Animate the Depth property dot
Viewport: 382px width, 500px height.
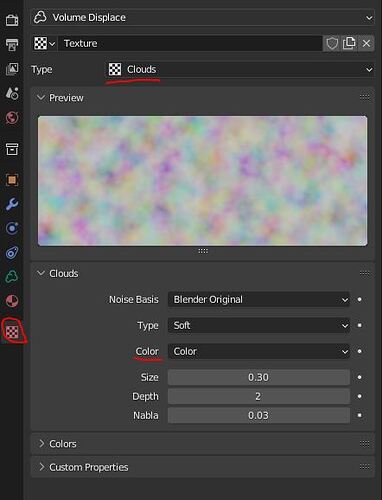pos(360,396)
